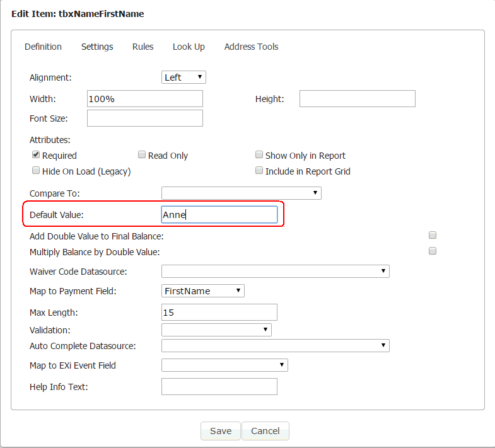Check Multiply Balance by Double Value box

433,251
